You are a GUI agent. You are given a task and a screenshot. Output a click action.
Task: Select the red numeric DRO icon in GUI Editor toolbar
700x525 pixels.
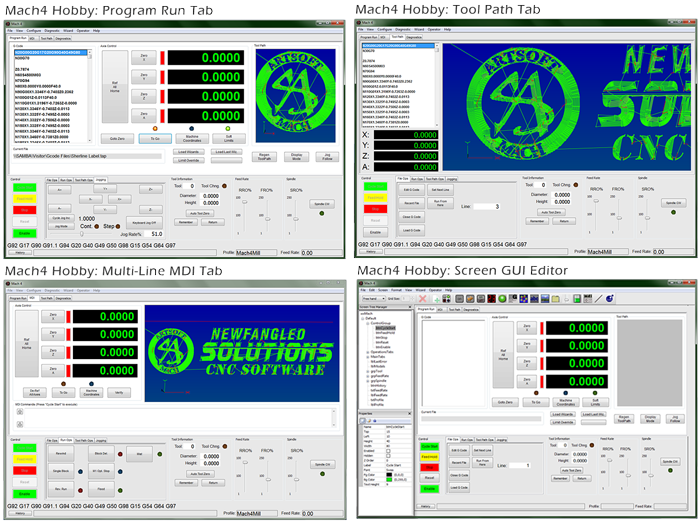coord(492,299)
